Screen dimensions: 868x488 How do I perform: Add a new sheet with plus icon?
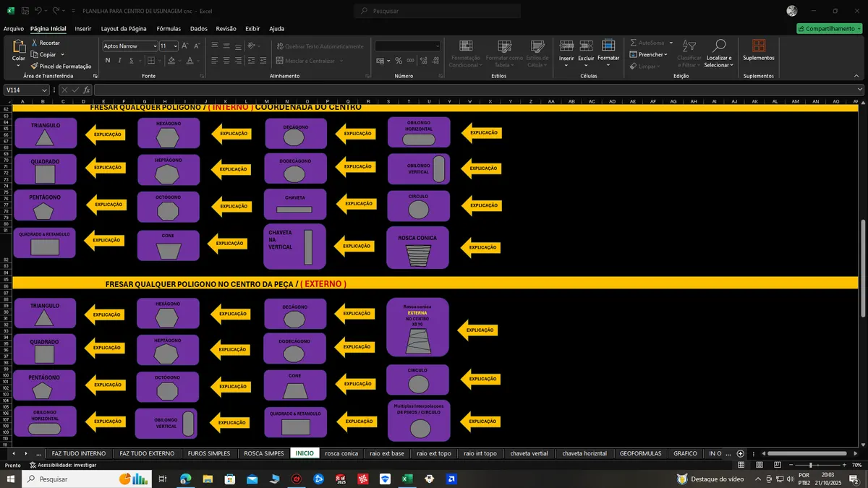click(740, 453)
